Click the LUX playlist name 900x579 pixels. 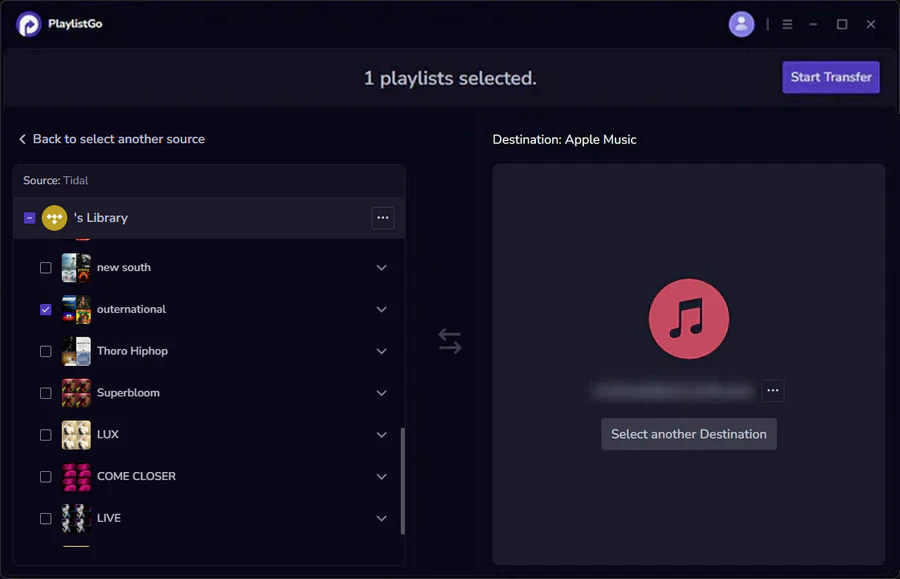coord(107,434)
